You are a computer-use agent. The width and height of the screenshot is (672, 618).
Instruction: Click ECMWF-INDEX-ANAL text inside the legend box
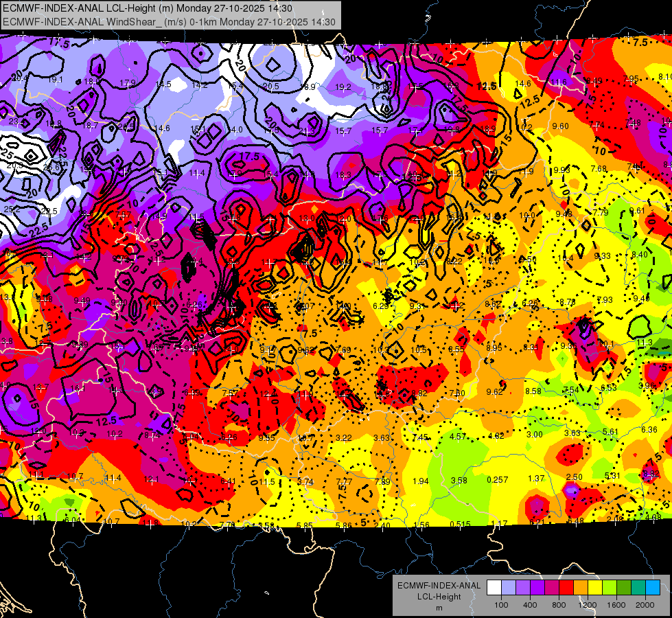[439, 586]
